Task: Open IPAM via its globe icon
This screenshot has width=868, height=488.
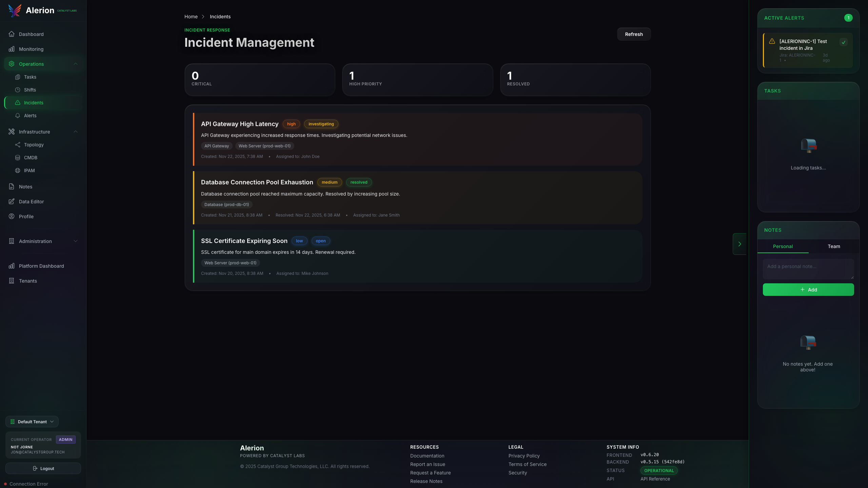Action: click(x=18, y=170)
